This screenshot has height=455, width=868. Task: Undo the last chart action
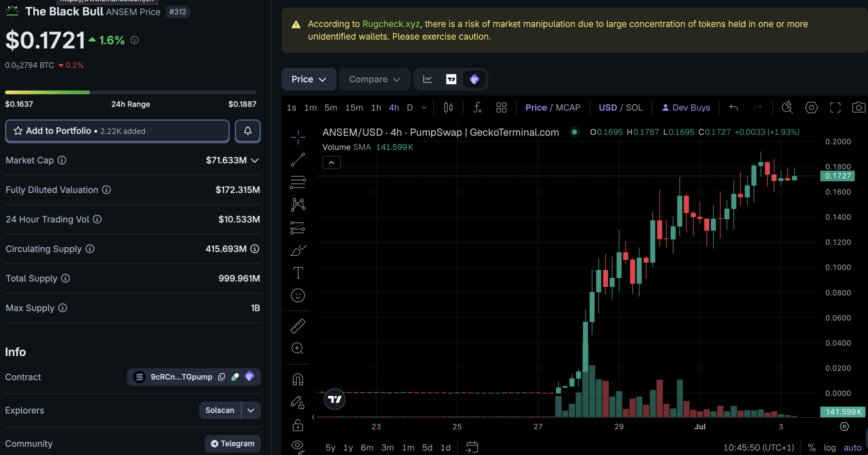pyautogui.click(x=734, y=107)
